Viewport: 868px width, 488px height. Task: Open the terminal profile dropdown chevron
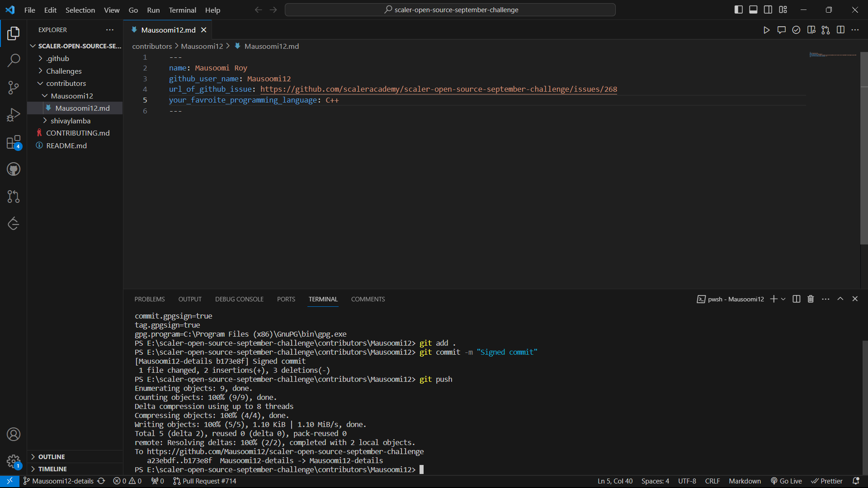(x=783, y=299)
